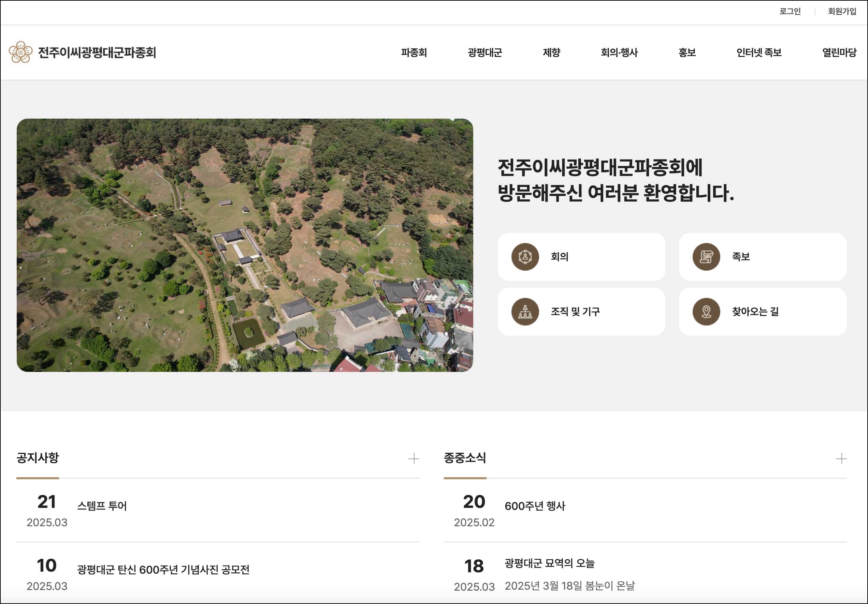
Task: Open the 600주년 기념사진 공모전 notice
Action: [x=163, y=570]
